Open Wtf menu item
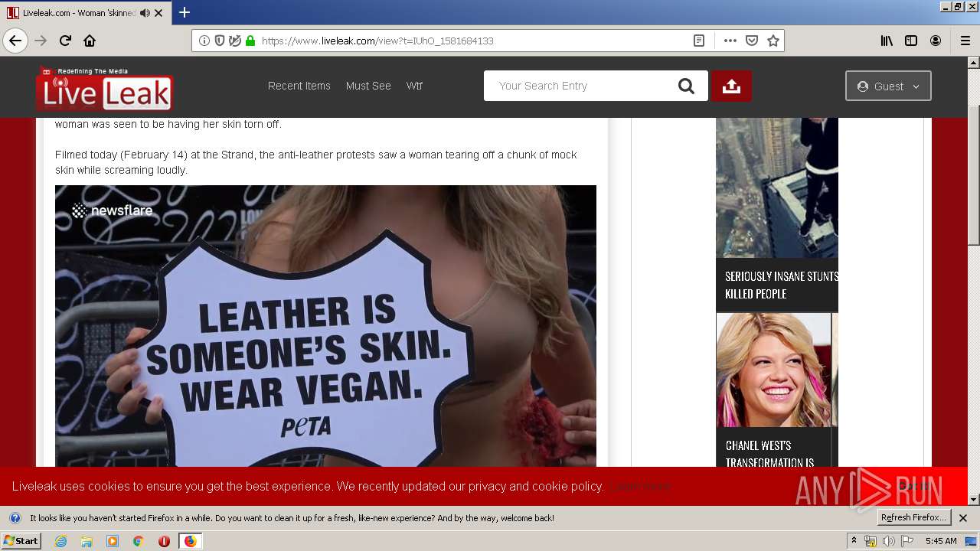The width and height of the screenshot is (980, 551). pos(414,86)
